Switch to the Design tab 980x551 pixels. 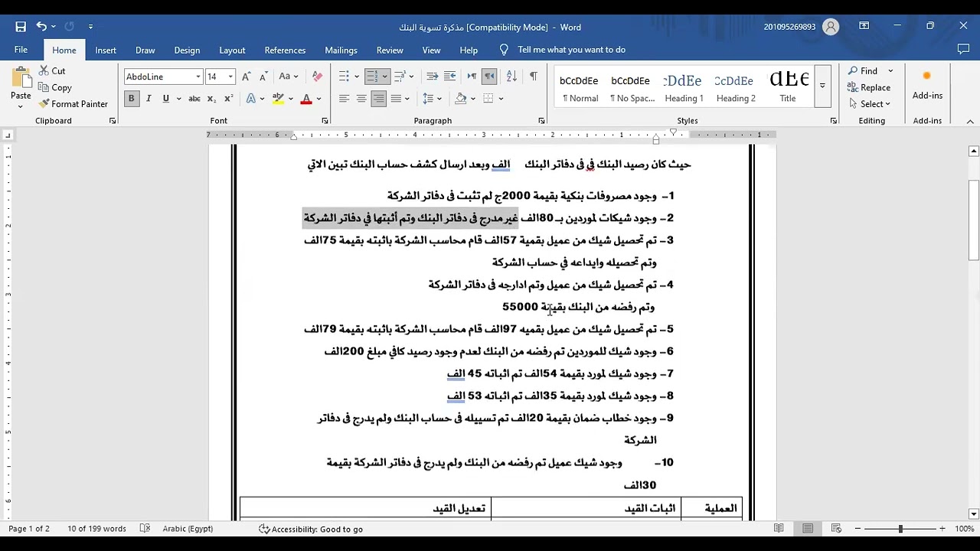click(187, 50)
